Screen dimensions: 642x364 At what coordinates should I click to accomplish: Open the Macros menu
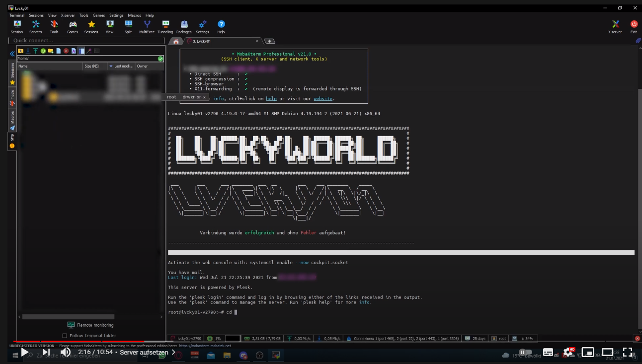[134, 15]
